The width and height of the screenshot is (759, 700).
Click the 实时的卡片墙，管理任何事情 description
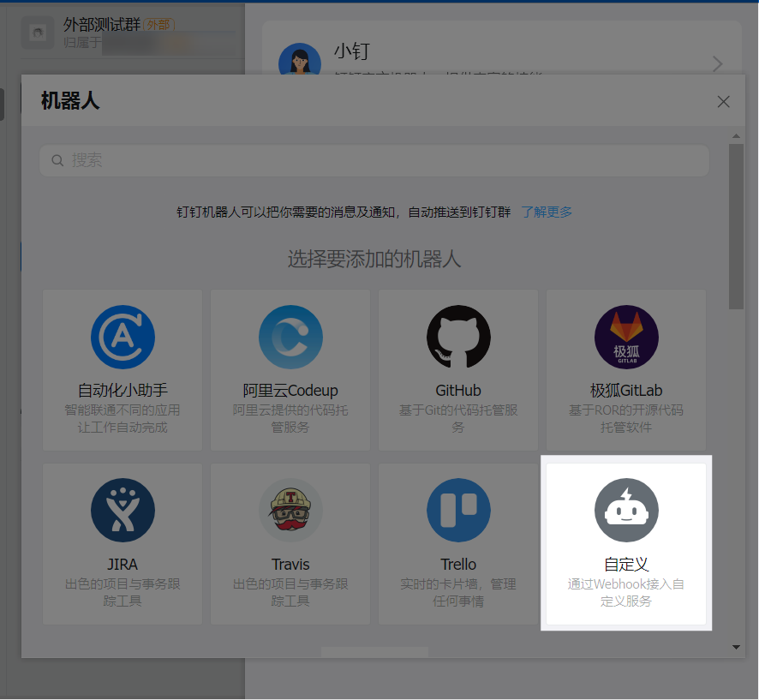click(458, 593)
